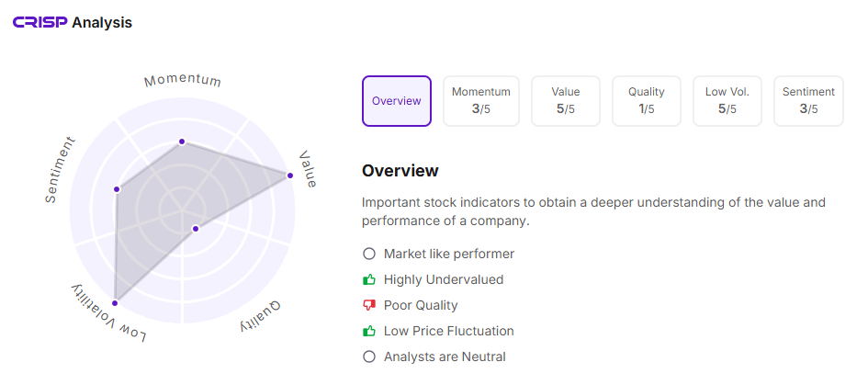Click the Highly Undervalued text

444,279
